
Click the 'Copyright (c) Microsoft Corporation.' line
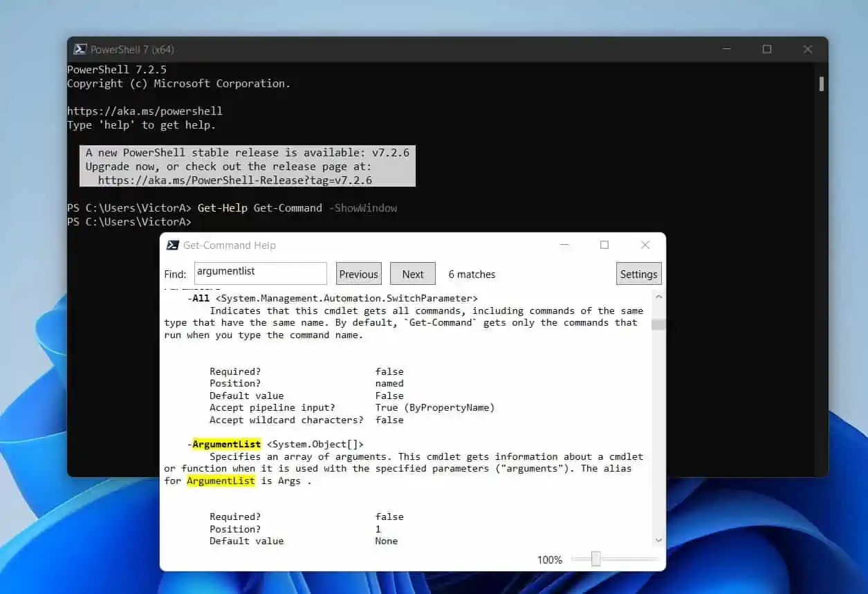click(179, 83)
